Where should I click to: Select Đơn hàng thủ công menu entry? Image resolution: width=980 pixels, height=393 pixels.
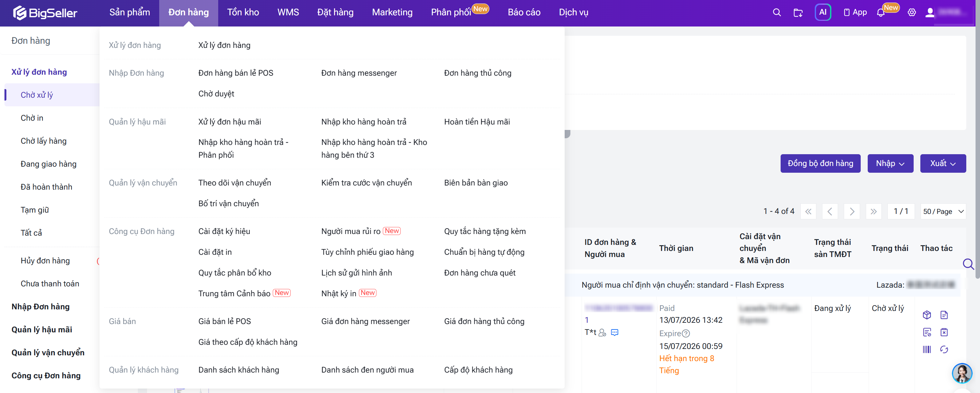[x=478, y=73]
